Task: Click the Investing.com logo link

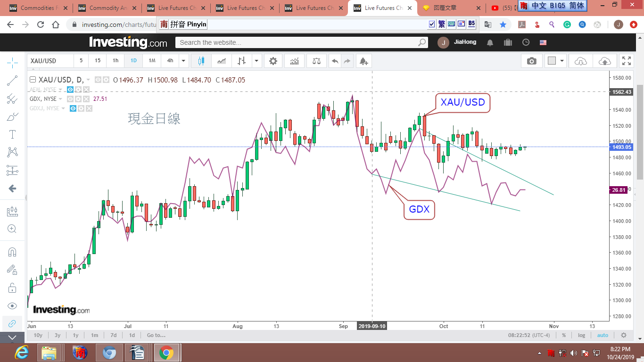Action: coord(128,42)
